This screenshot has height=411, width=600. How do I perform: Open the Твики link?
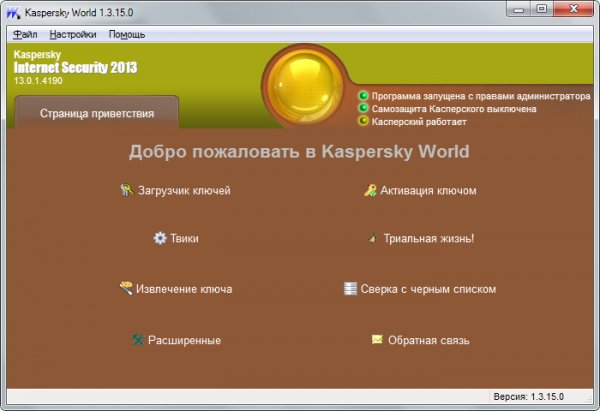184,238
